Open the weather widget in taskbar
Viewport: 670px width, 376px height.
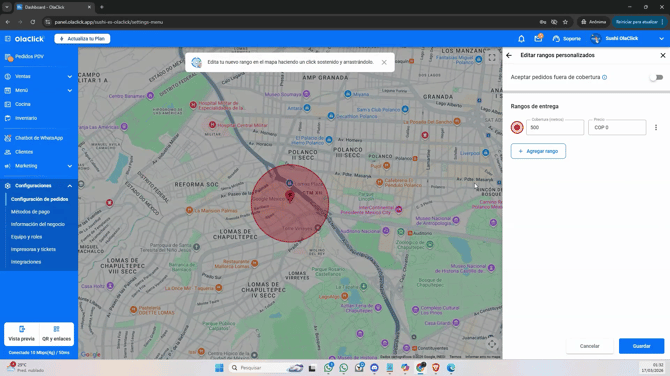tap(26, 367)
